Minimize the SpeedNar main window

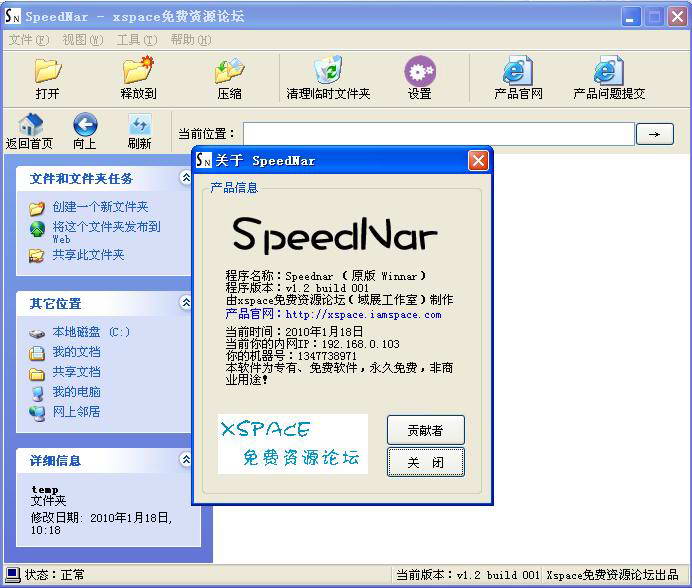(x=631, y=17)
